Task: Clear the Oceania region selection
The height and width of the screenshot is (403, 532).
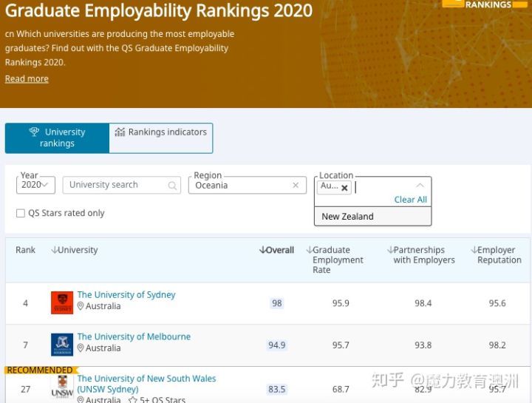Action: 296,185
